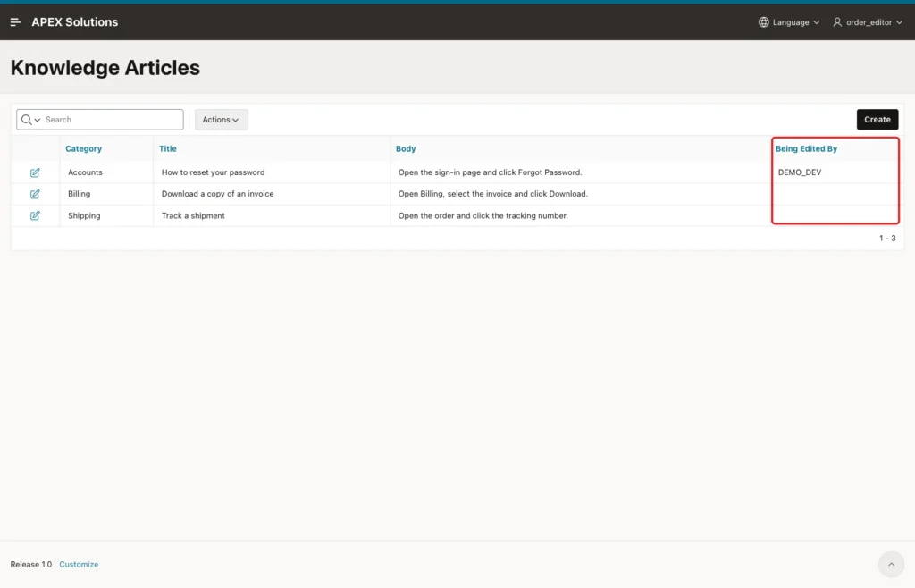Focus the Search input field

tap(113, 120)
